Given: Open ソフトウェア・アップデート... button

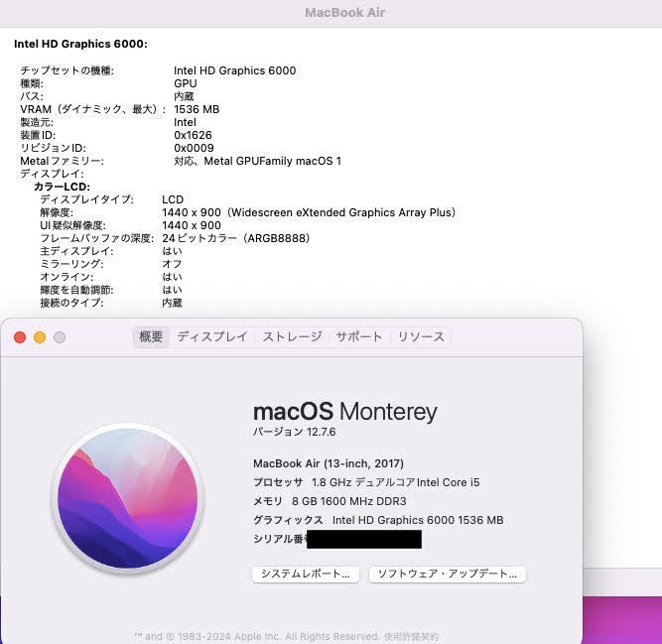Looking at the screenshot, I should 447,574.
